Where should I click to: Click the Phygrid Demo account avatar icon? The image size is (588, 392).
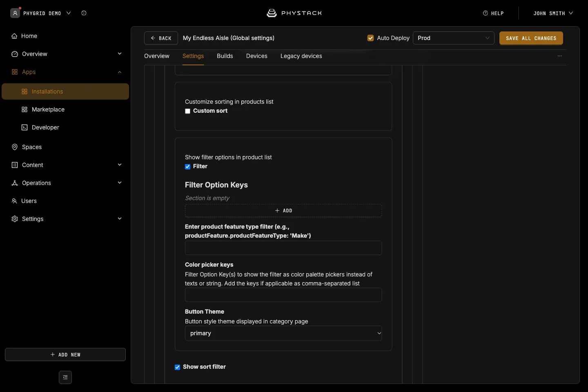tap(15, 13)
